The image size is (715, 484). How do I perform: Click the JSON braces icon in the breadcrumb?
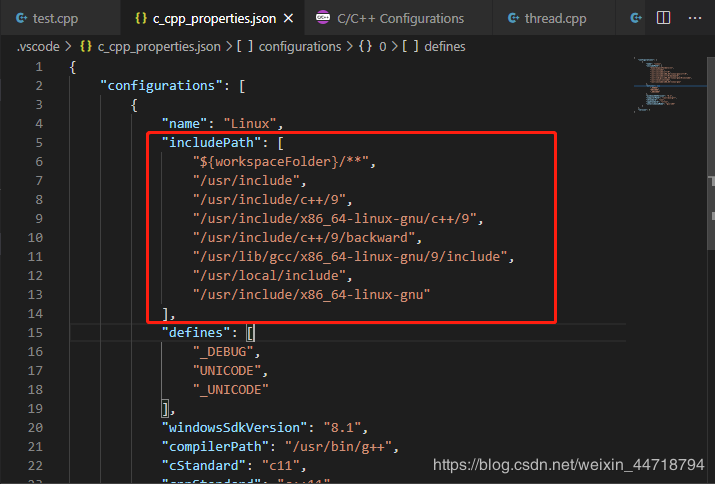coord(86,46)
